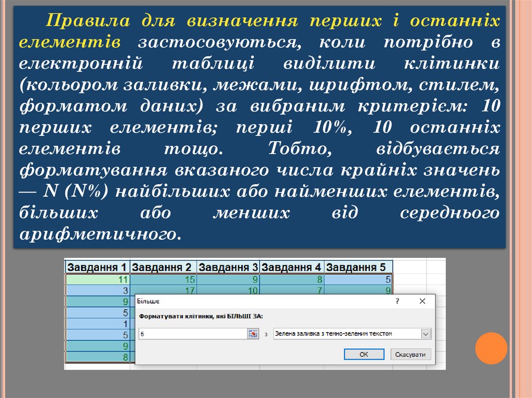The height and width of the screenshot is (398, 532).
Task: Open the format style dropdown arrow
Action: point(426,334)
